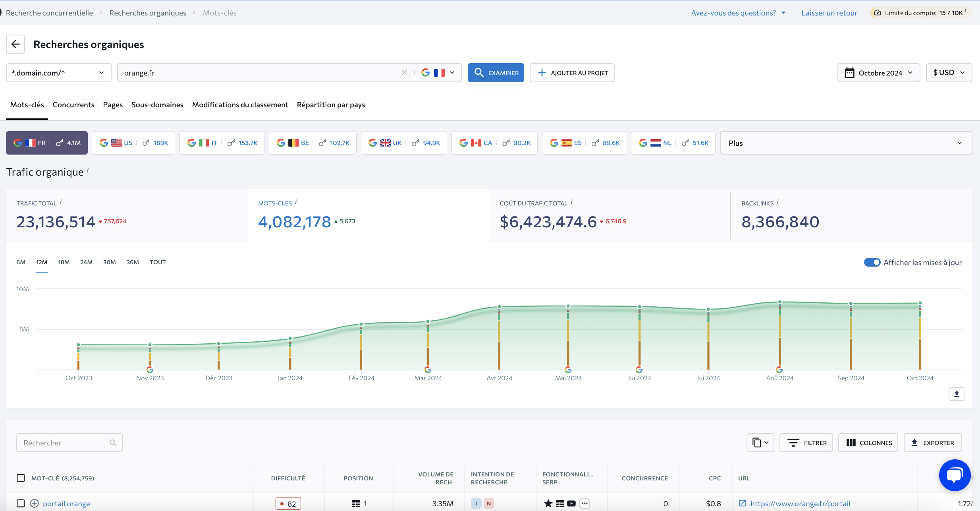Click the magnifier icon in Rechercher field

pos(113,443)
